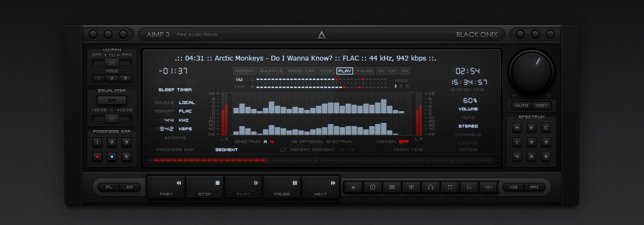Select spectrum type A

[517, 127]
